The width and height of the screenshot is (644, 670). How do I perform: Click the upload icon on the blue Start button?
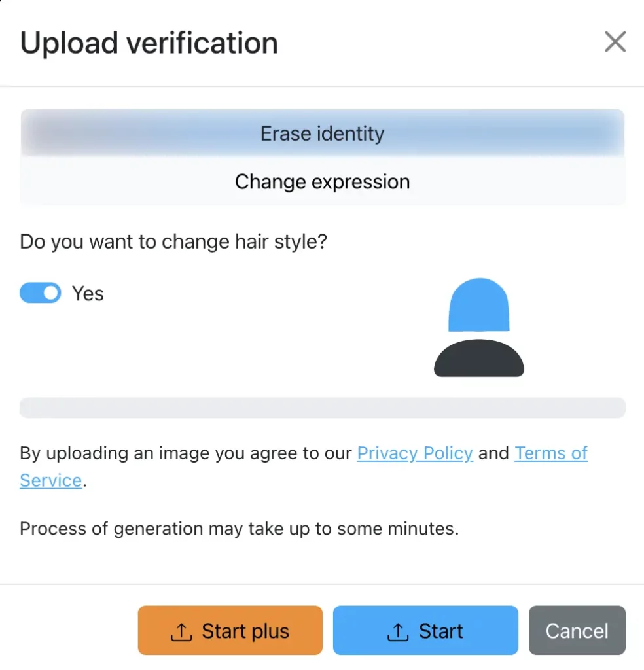click(x=397, y=632)
